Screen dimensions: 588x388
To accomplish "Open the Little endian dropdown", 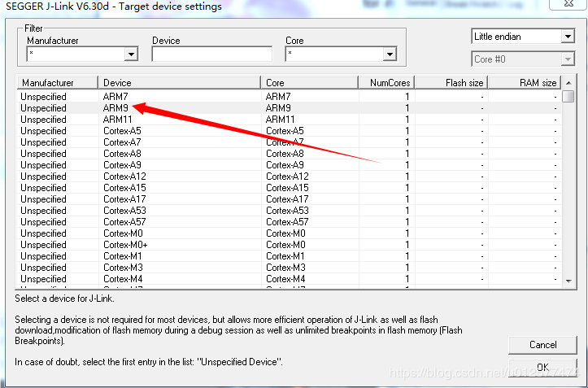I will pyautogui.click(x=568, y=37).
